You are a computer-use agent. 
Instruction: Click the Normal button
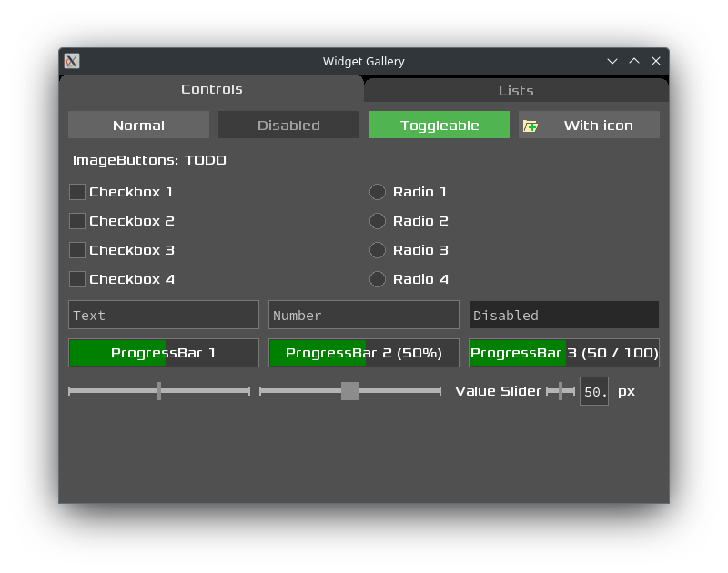pos(138,125)
